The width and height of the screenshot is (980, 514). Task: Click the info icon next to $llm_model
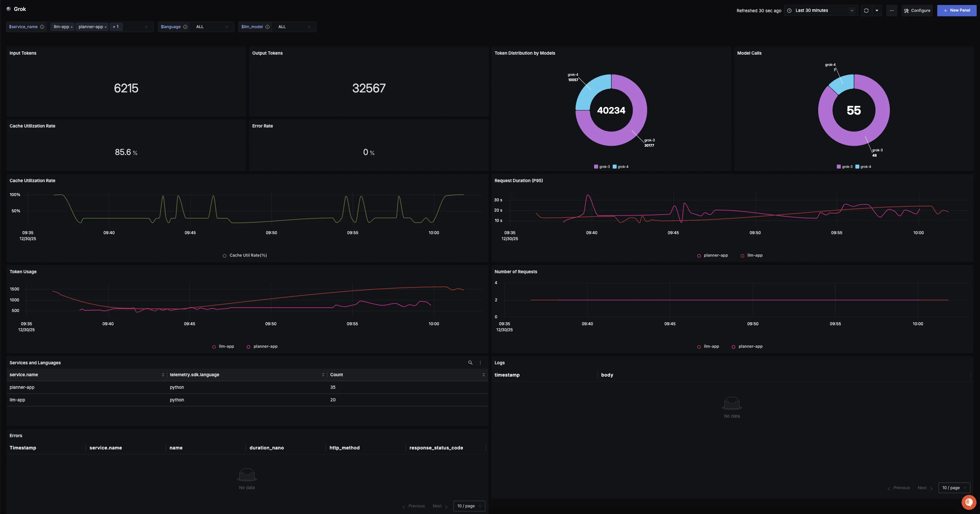[268, 26]
